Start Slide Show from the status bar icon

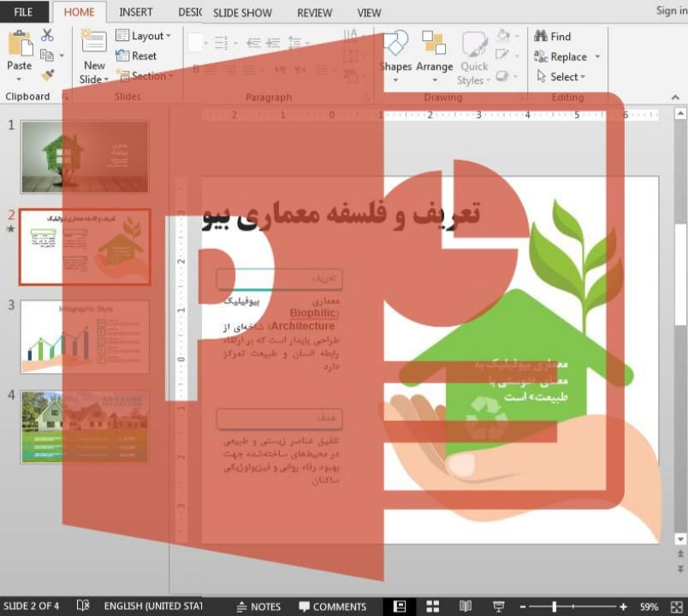498,607
